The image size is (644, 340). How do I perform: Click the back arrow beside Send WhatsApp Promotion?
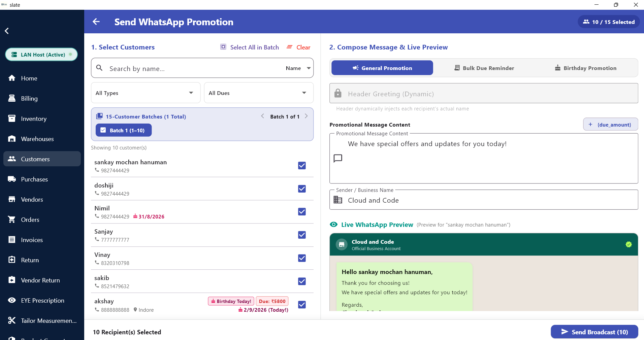(96, 22)
